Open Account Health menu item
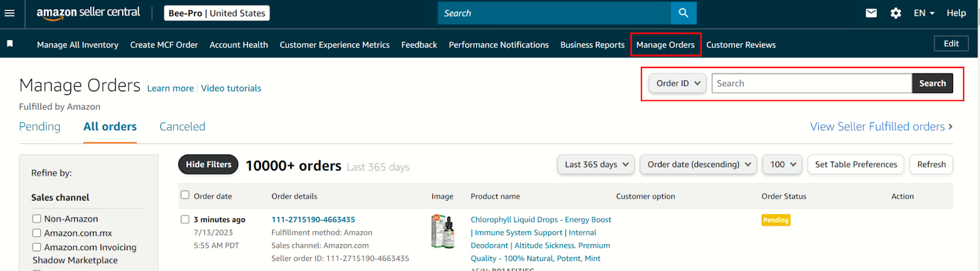Image resolution: width=980 pixels, height=271 pixels. (x=239, y=45)
